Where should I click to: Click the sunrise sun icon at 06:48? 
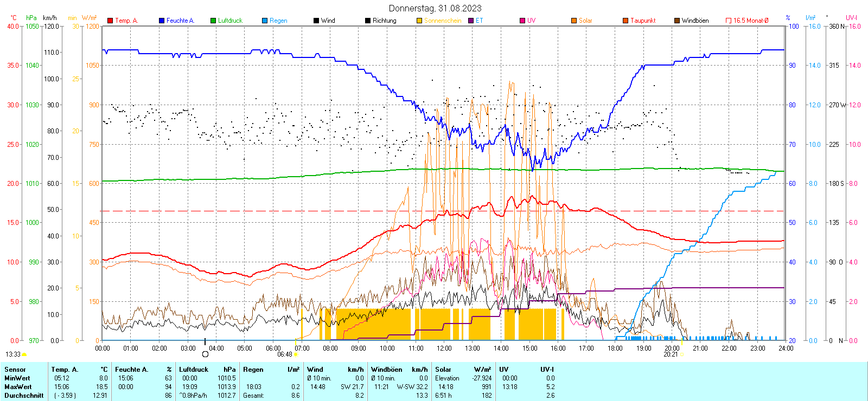point(296,354)
